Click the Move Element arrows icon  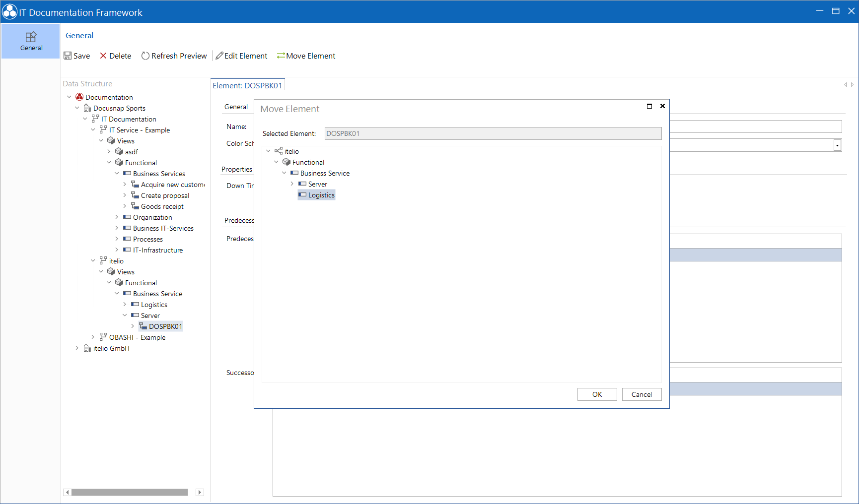281,56
